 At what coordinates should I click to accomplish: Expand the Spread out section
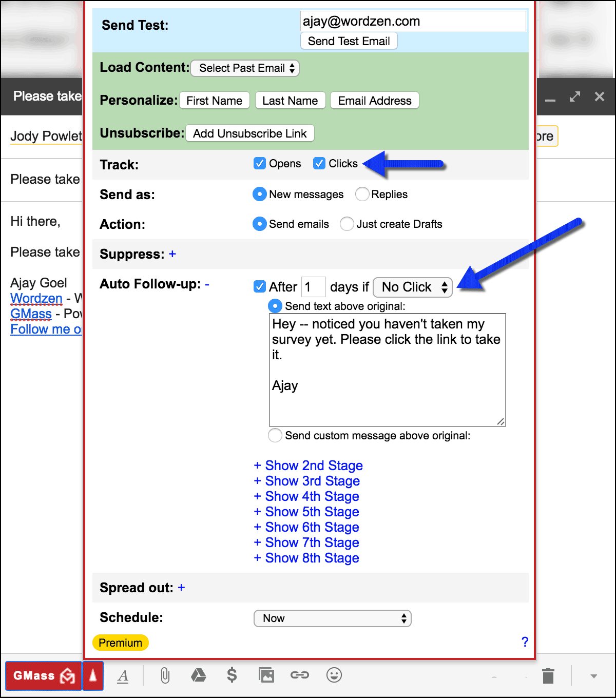[181, 588]
